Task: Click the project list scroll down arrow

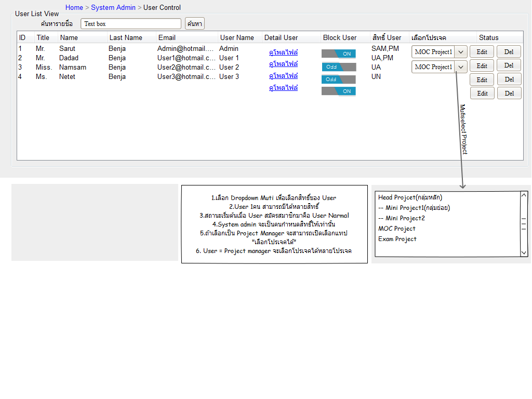Action: tap(524, 252)
